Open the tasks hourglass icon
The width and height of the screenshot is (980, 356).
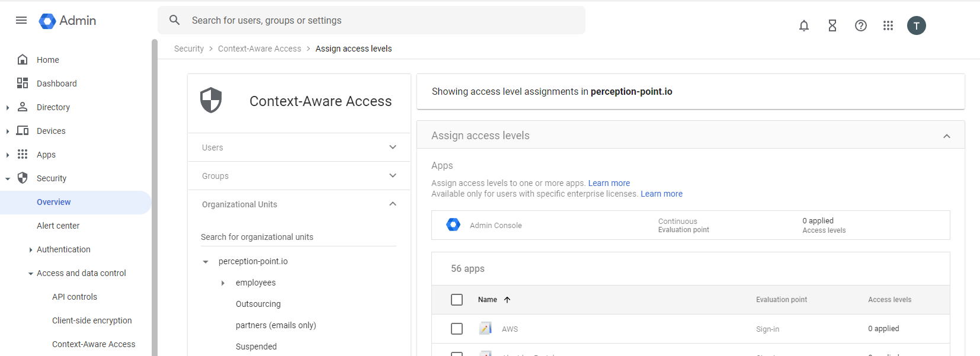pyautogui.click(x=832, y=25)
